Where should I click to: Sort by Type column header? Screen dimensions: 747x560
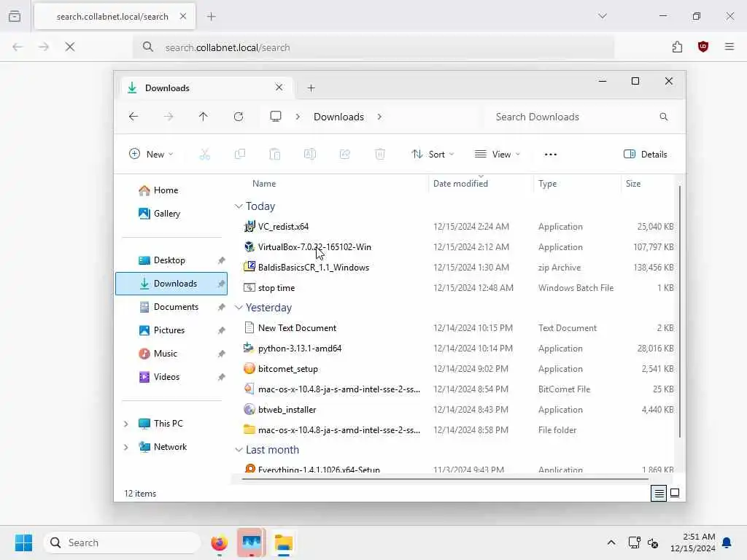[x=547, y=184]
